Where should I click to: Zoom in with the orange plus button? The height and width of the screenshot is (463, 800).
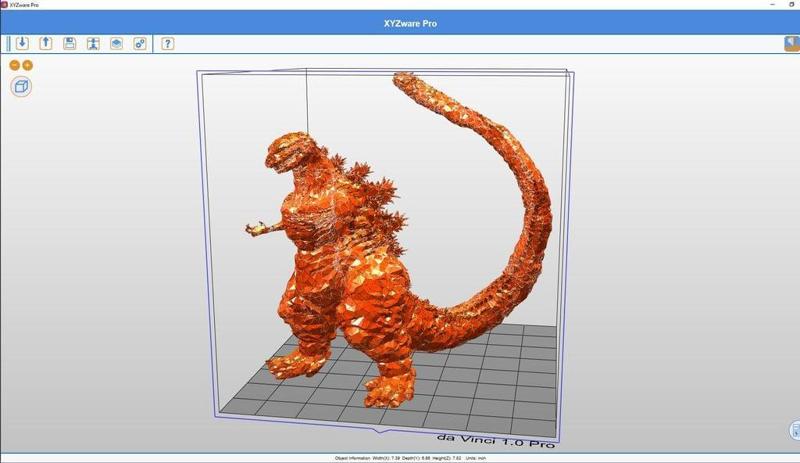click(28, 65)
